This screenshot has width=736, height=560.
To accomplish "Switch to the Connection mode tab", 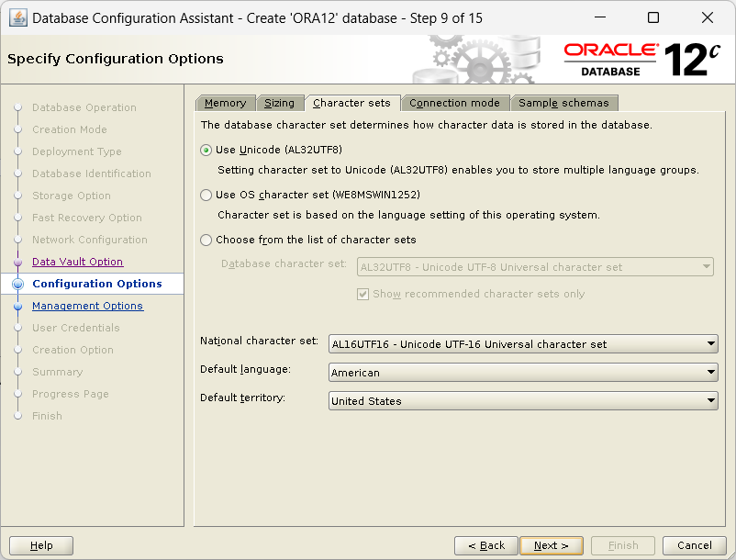I will 454,103.
